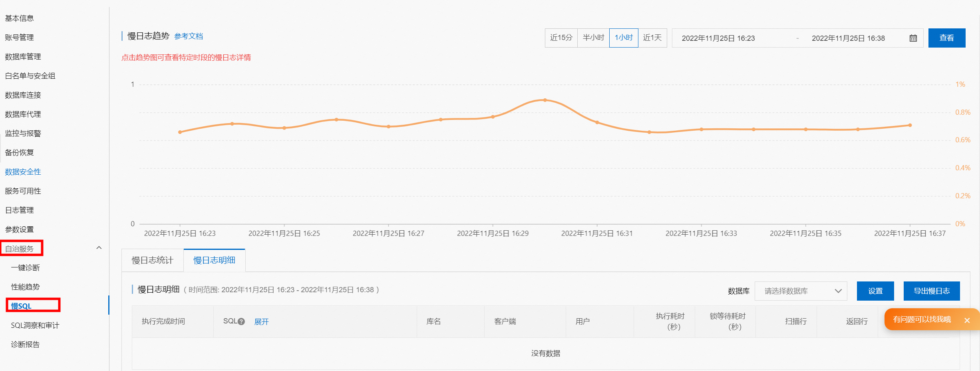Switch to the 慢日志明细 tab
Screen dimensions: 980x371
coord(214,260)
